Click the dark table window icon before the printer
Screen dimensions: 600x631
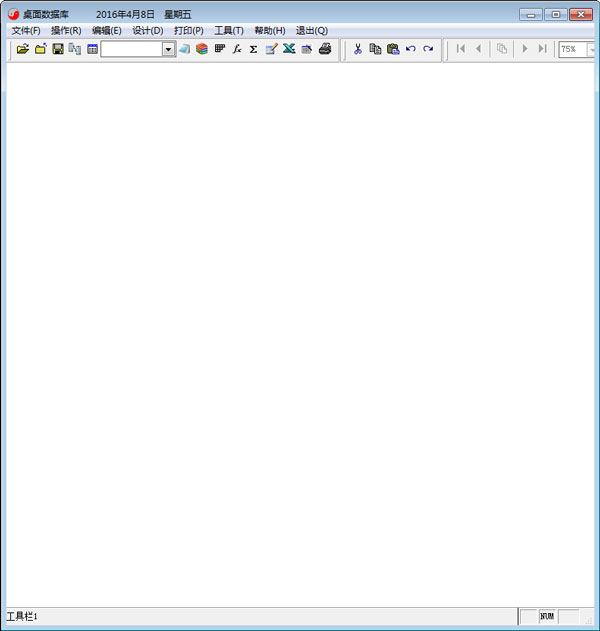307,49
